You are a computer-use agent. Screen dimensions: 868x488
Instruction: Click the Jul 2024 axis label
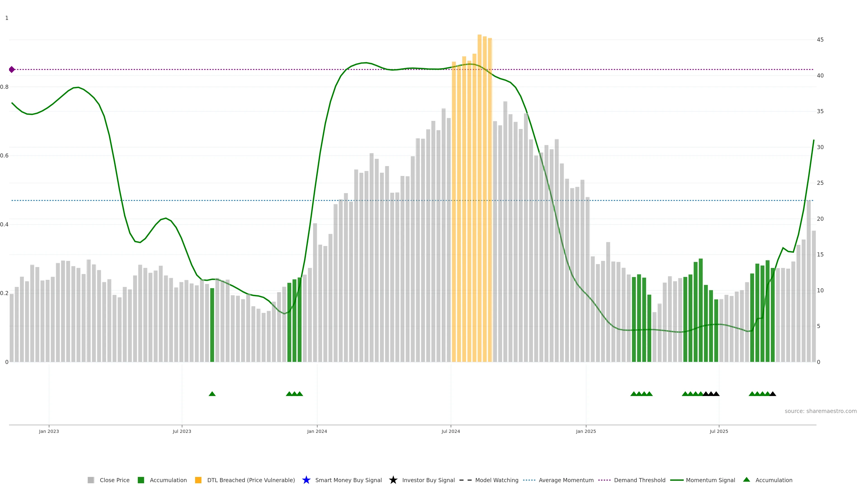[x=451, y=431]
